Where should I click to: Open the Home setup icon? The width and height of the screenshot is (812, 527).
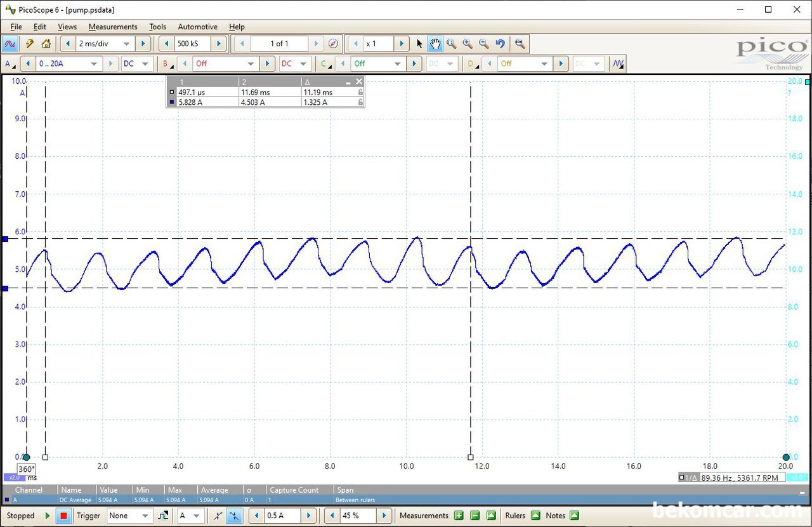coord(46,44)
